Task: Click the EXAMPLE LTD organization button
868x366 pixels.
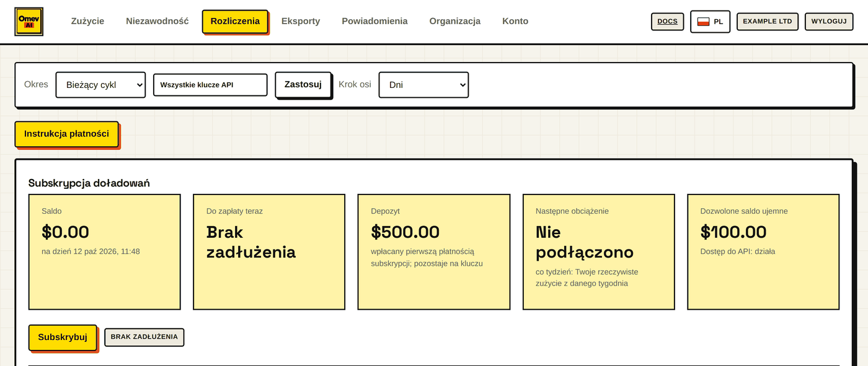Action: 768,21
